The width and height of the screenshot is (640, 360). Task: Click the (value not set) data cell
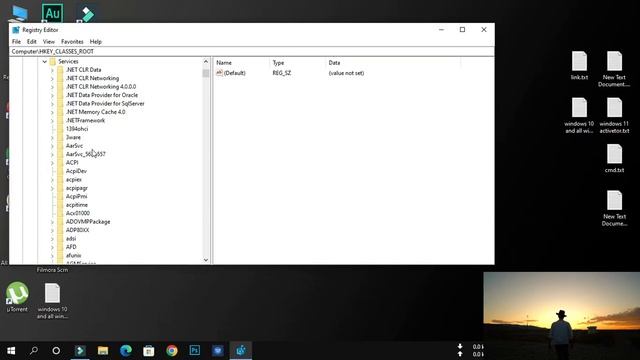point(346,73)
